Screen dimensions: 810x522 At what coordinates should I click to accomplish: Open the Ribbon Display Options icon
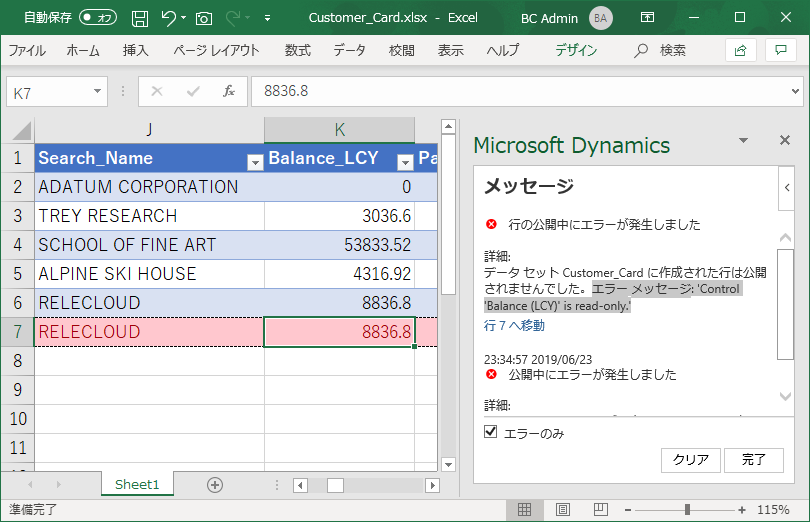click(647, 18)
